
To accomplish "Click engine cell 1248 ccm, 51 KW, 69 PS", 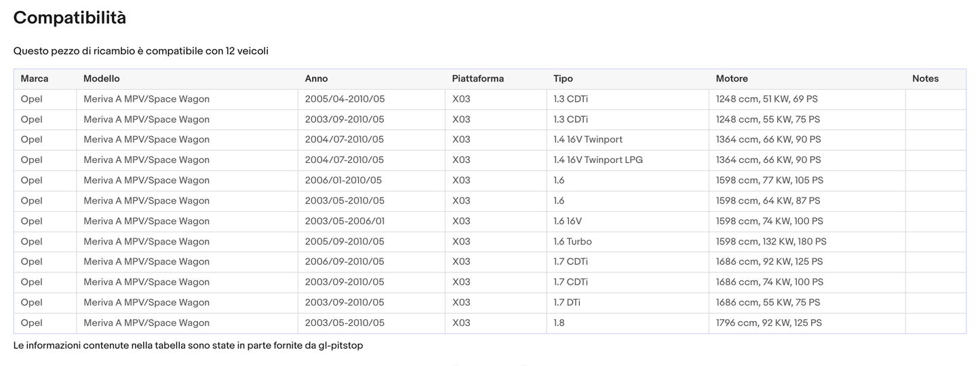I will click(766, 99).
